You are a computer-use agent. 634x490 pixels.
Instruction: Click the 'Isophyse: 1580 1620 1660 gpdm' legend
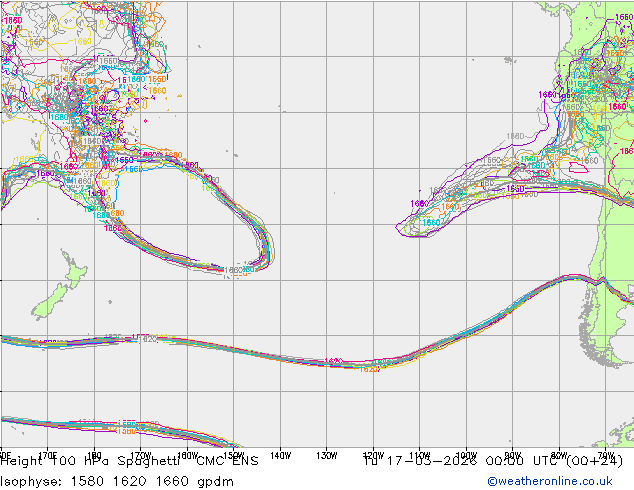(x=117, y=481)
